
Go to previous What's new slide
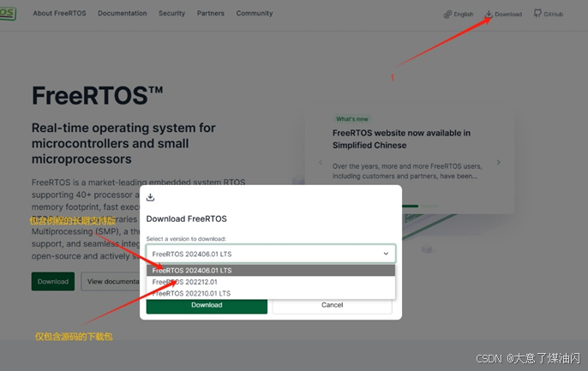pyautogui.click(x=321, y=162)
